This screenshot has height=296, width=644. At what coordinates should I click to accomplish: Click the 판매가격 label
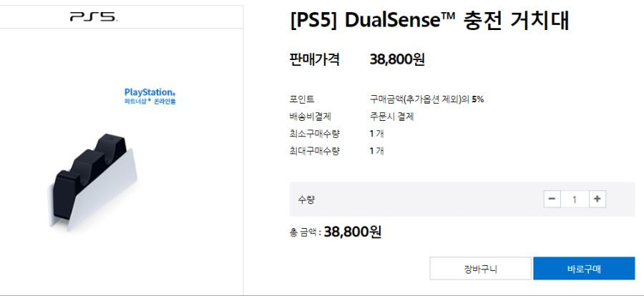pyautogui.click(x=315, y=59)
